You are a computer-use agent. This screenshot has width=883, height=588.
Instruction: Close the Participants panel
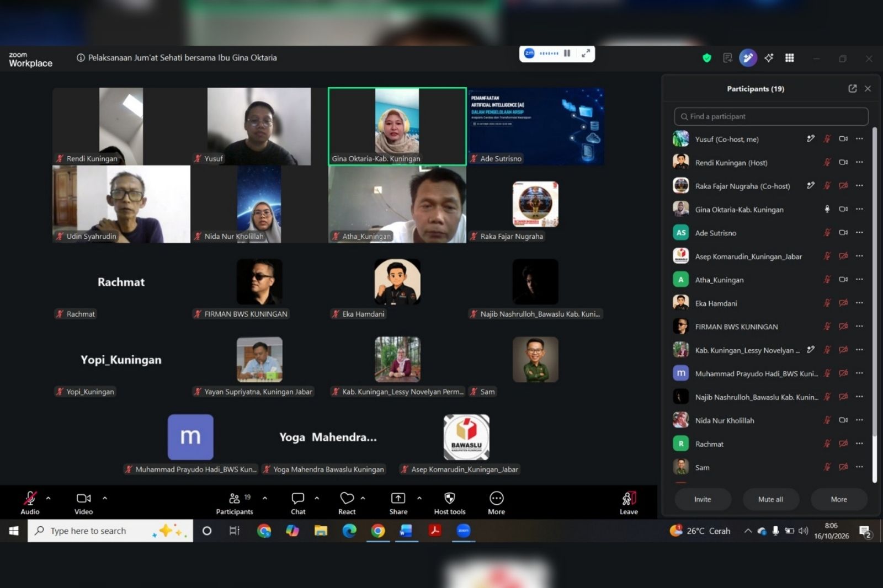pyautogui.click(x=868, y=88)
